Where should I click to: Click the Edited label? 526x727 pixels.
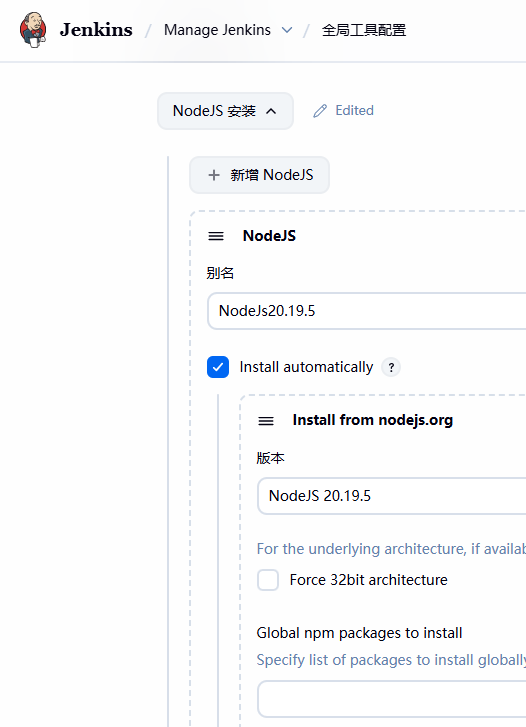point(354,110)
